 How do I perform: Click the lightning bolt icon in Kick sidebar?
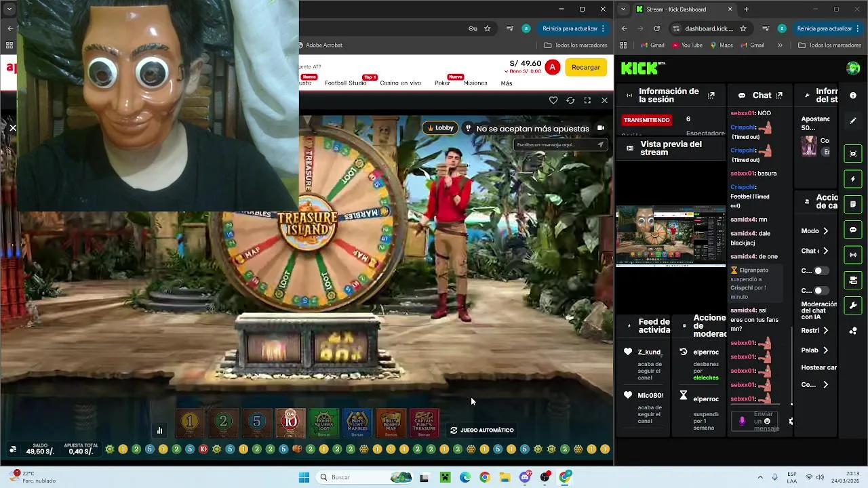coord(853,179)
